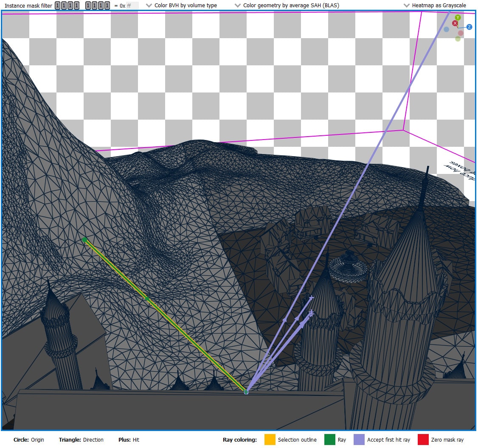Click the faded red negative X gizmo handle

(x=461, y=33)
